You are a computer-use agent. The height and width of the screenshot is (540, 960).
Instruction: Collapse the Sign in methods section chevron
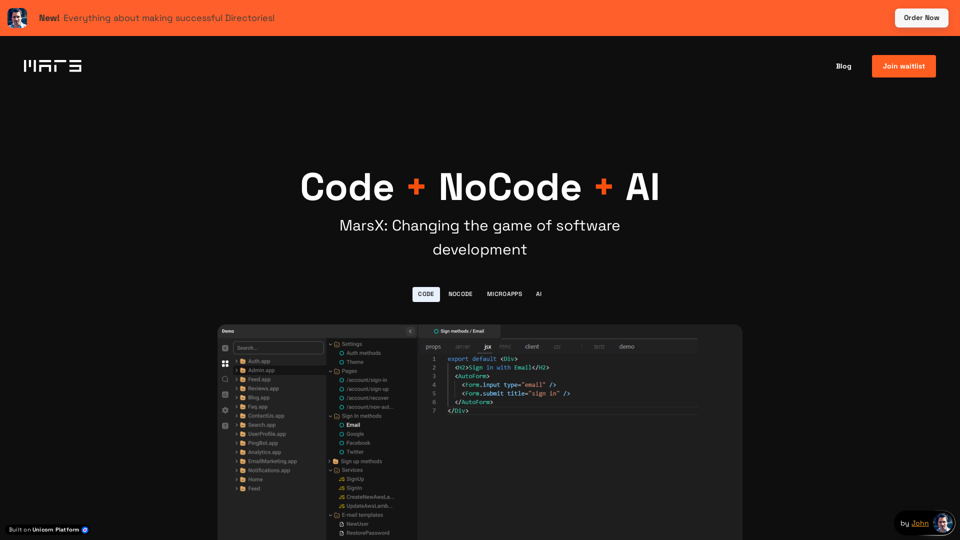pyautogui.click(x=331, y=416)
